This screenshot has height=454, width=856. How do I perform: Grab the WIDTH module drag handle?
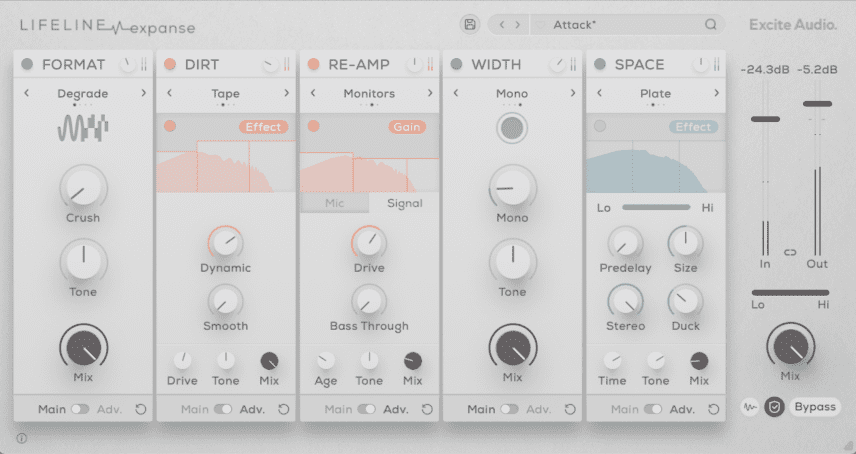pos(573,64)
